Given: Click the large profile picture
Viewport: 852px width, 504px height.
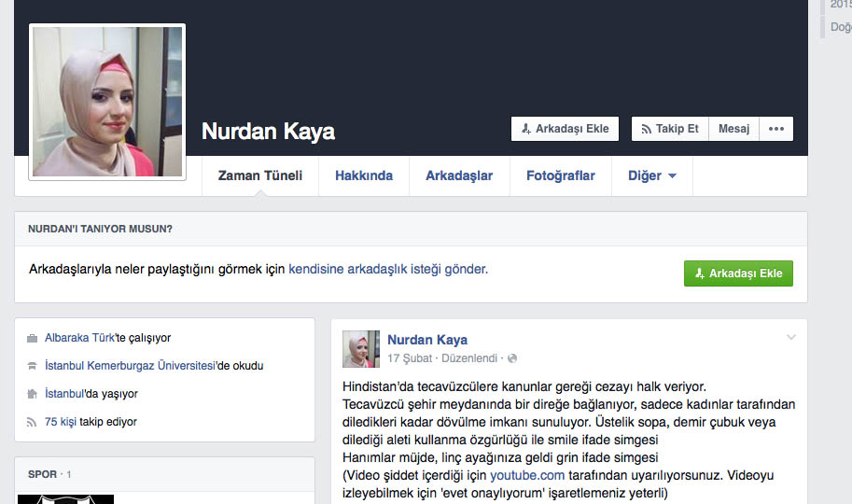Looking at the screenshot, I should tap(107, 102).
